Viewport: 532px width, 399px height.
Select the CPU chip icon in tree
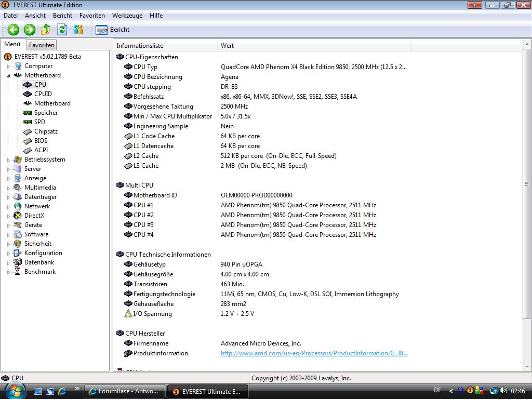pyautogui.click(x=28, y=85)
